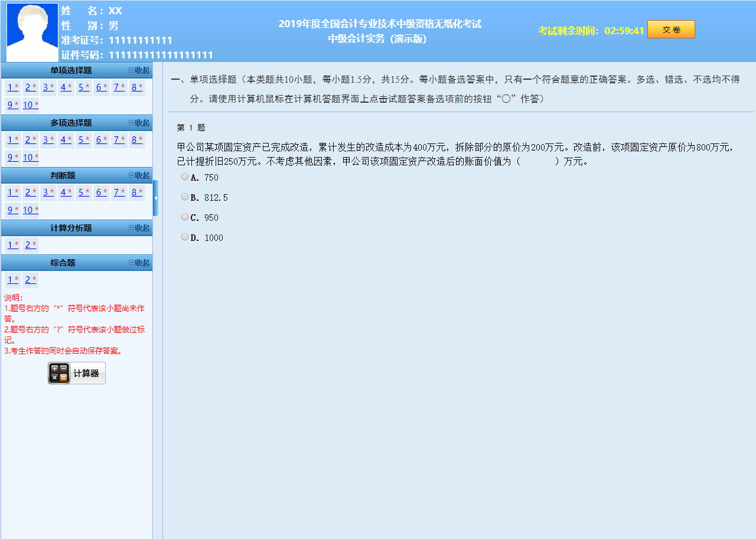Jump to multiple-choice question 3
Image resolution: width=756 pixels, height=539 pixels.
pyautogui.click(x=48, y=140)
